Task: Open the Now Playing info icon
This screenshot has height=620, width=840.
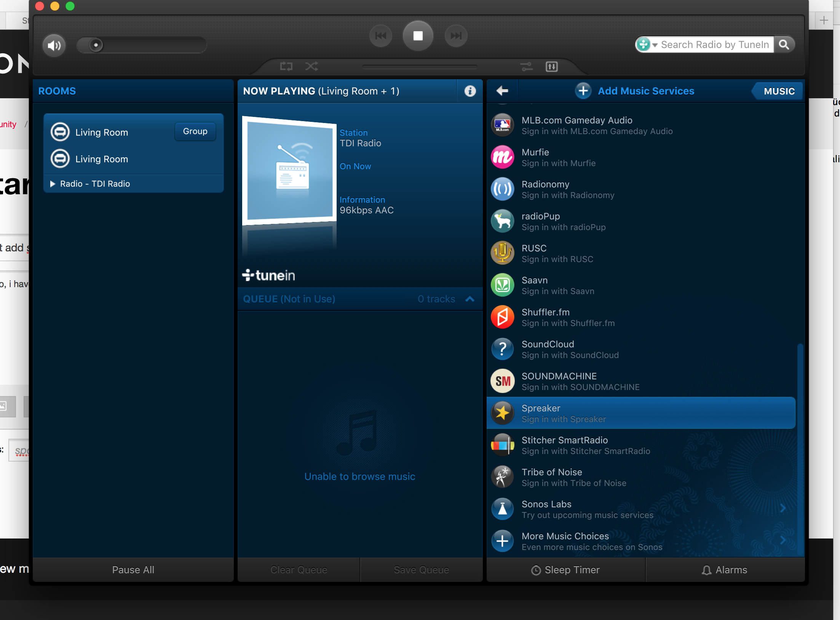Action: pos(470,91)
